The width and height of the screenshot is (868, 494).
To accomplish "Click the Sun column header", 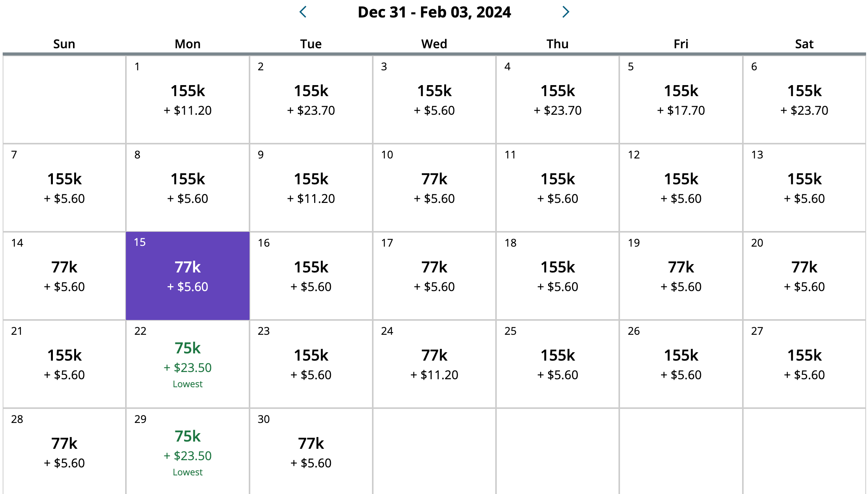I will tap(64, 44).
